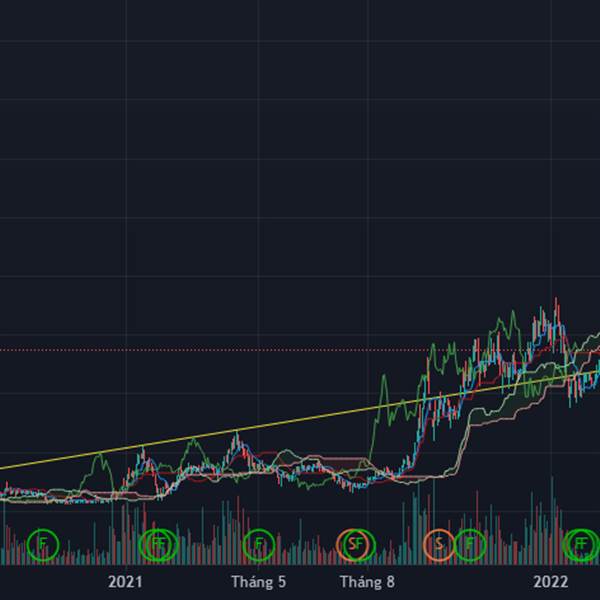Click the 2021 time axis label
The width and height of the screenshot is (600, 600).
[x=125, y=582]
